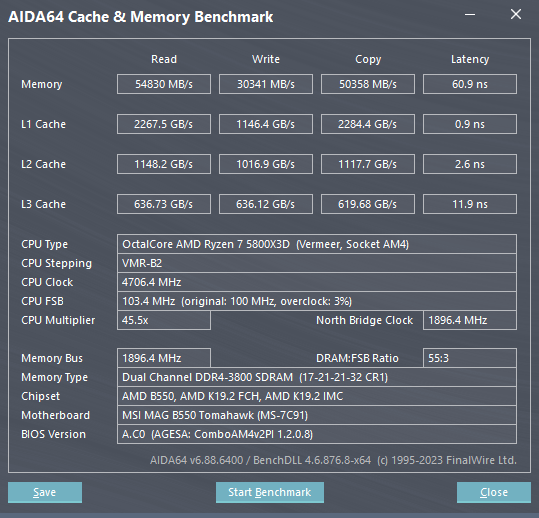539x518 pixels.
Task: Click the Latency column header
Action: point(470,59)
